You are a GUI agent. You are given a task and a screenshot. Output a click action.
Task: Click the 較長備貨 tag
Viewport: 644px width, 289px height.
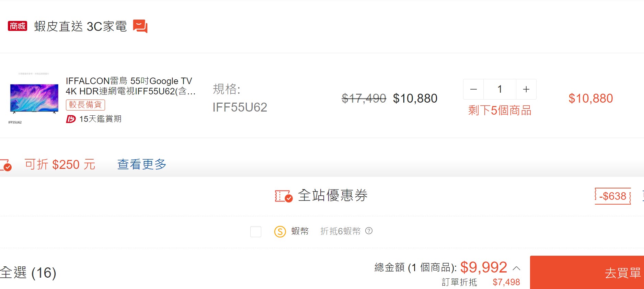click(85, 105)
